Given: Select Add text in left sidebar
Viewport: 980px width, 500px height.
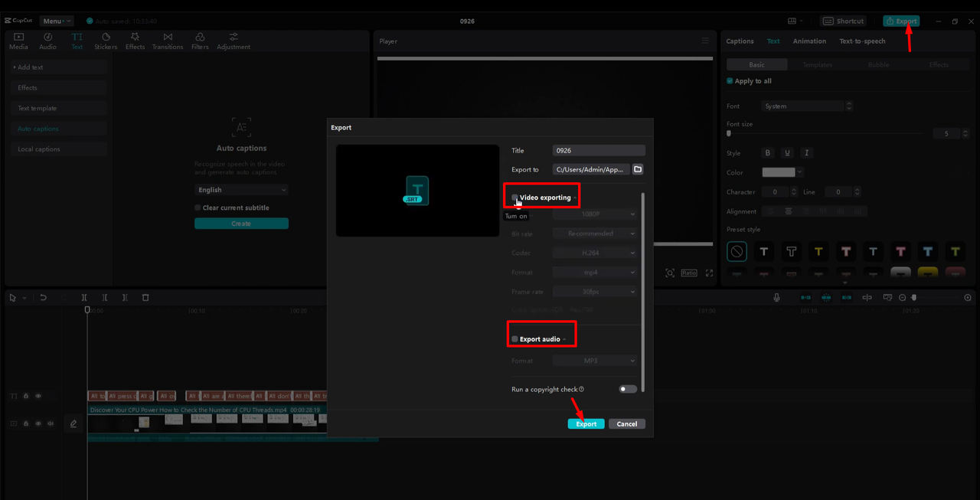Looking at the screenshot, I should 57,67.
